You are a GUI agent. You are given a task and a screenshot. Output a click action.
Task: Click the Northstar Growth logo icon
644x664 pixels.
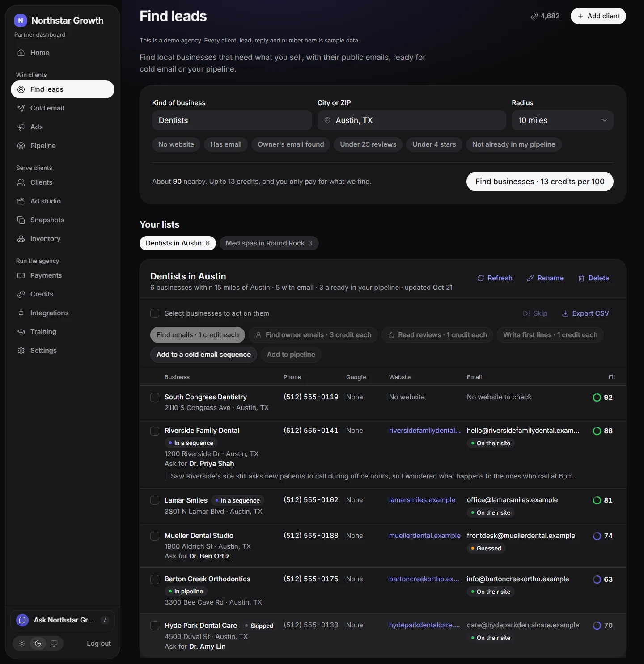(21, 21)
